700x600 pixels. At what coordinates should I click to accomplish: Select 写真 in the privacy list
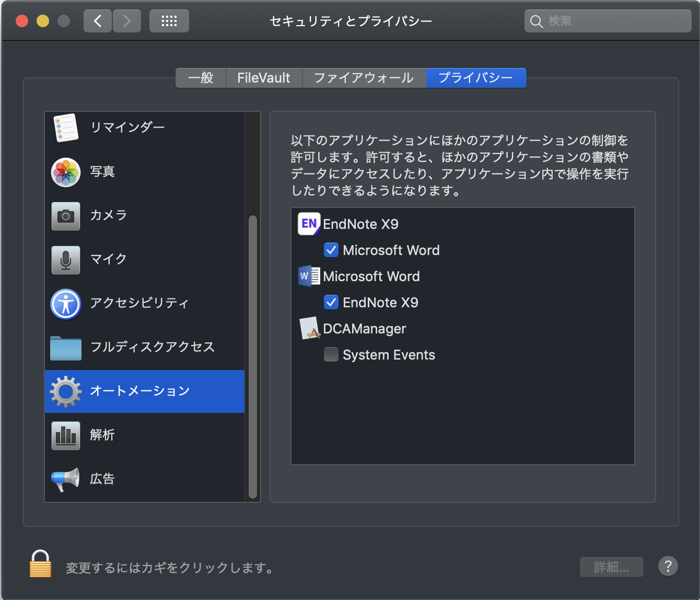tap(145, 172)
